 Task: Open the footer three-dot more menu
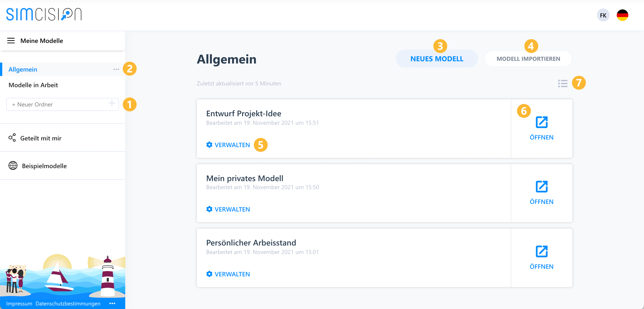point(112,303)
